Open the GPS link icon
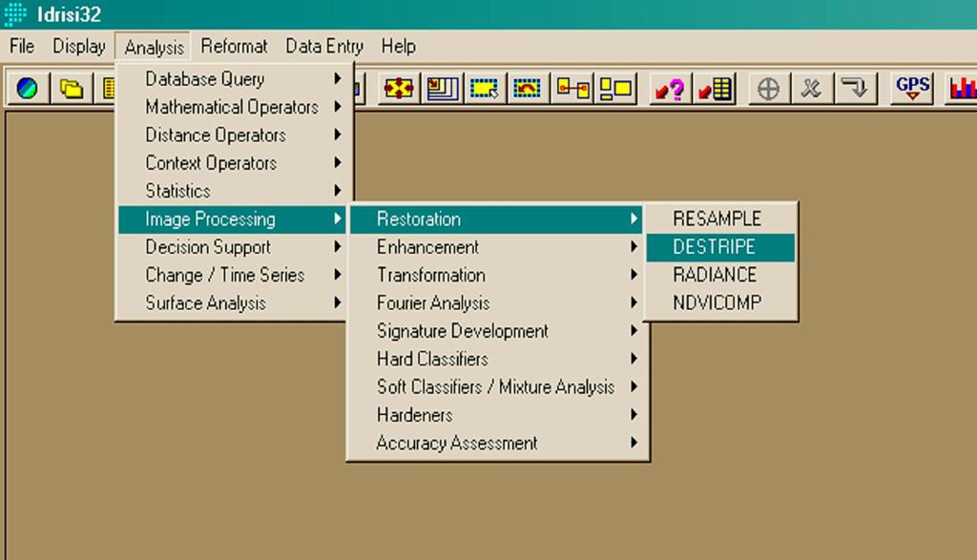Image resolution: width=977 pixels, height=560 pixels. (912, 89)
